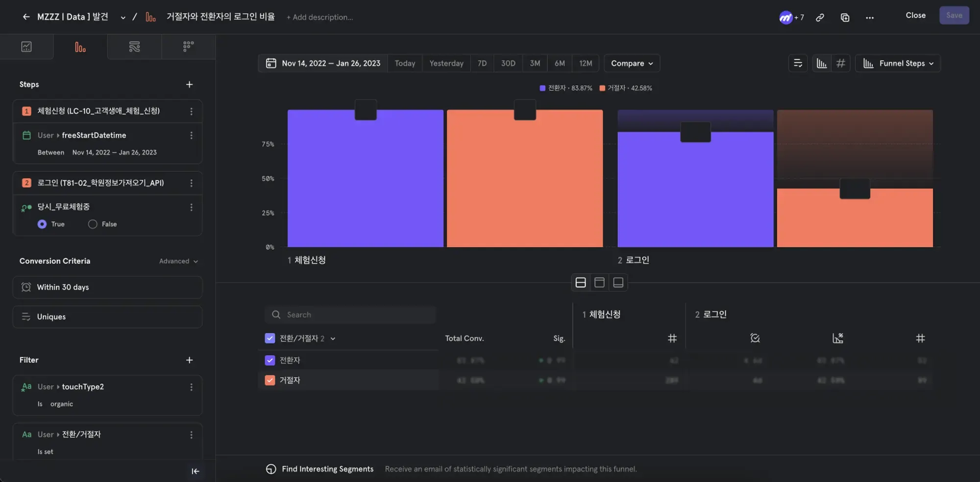Add a new filter
The height and width of the screenshot is (482, 980).
[x=189, y=361]
